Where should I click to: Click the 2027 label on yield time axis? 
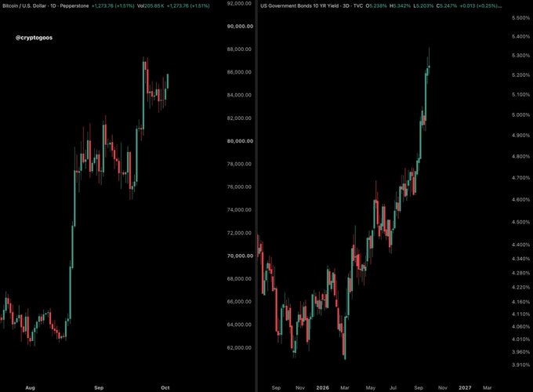[x=465, y=387]
